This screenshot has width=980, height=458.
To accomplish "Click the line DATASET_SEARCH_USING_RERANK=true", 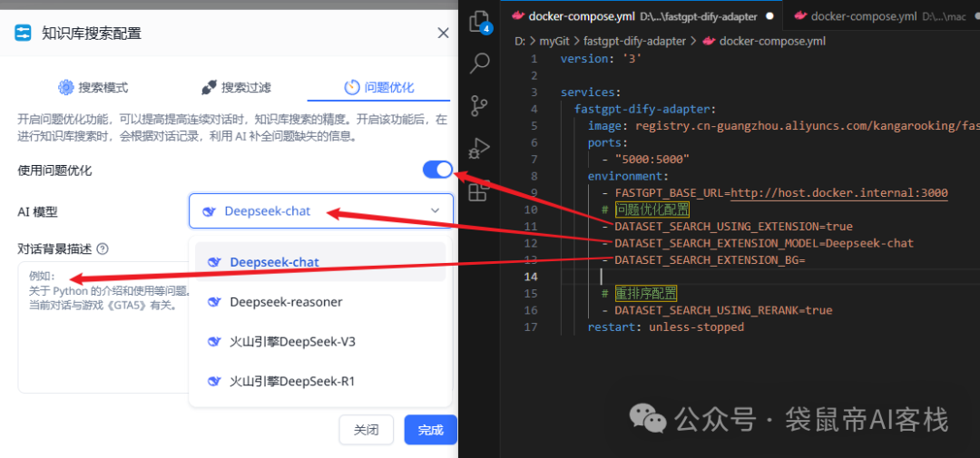I will tap(723, 310).
